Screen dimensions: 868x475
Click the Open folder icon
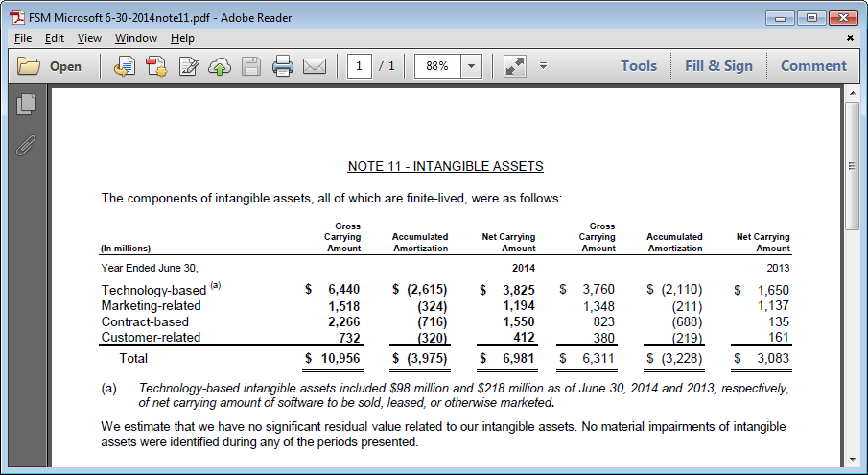click(28, 66)
